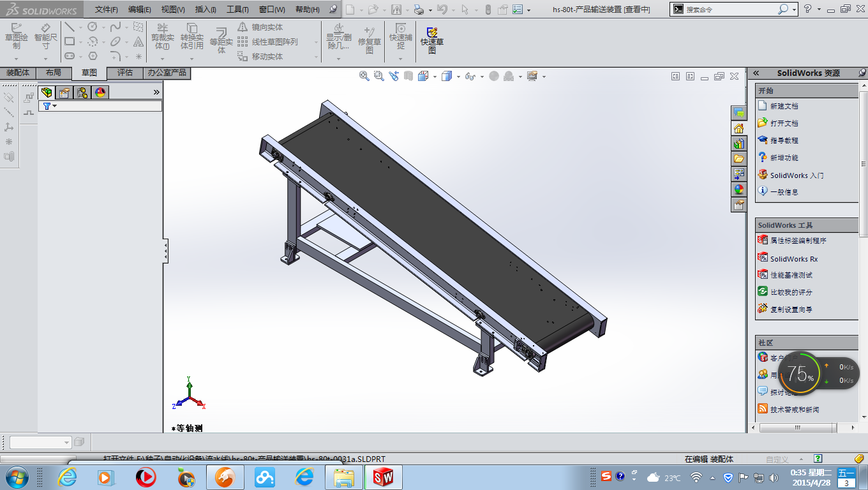The width and height of the screenshot is (868, 490).
Task: Open the View (视图) menu
Action: [x=173, y=10]
